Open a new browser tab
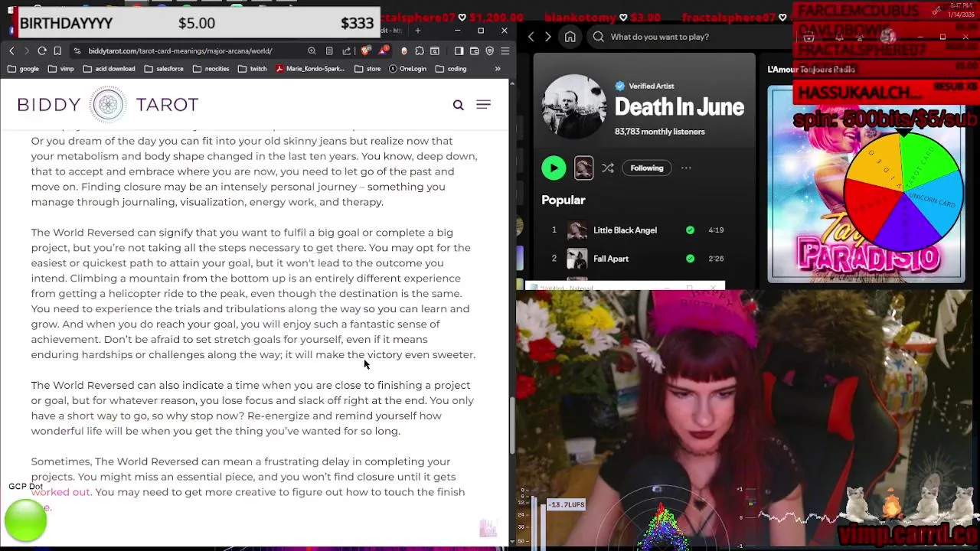Image resolution: width=980 pixels, height=551 pixels. pos(418,31)
